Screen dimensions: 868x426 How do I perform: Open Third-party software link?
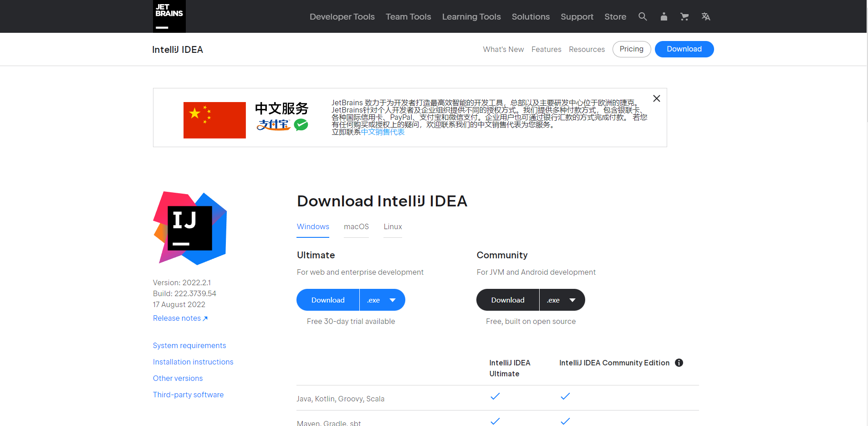pos(188,395)
